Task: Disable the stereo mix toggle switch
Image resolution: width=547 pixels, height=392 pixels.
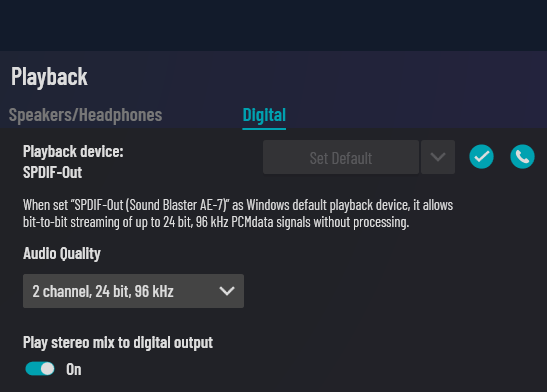Action: pyautogui.click(x=40, y=369)
